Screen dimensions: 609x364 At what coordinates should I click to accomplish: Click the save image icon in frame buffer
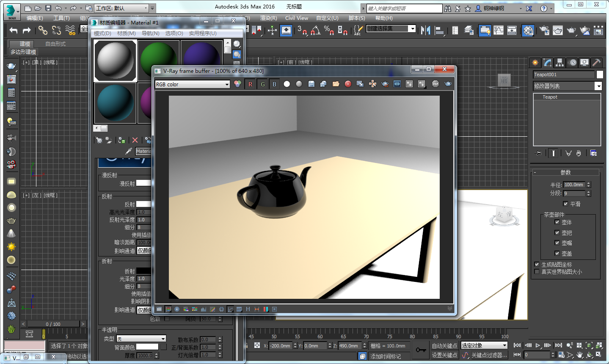[311, 84]
